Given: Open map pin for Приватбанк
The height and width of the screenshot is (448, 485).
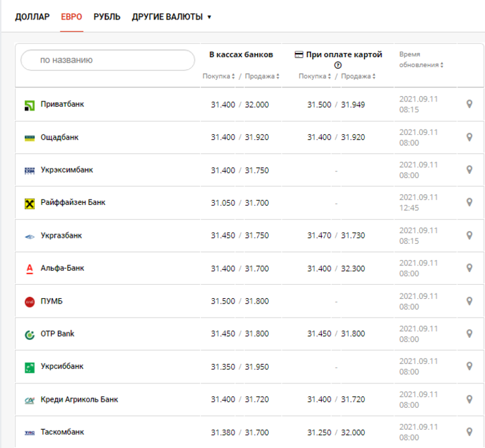Looking at the screenshot, I should point(470,104).
